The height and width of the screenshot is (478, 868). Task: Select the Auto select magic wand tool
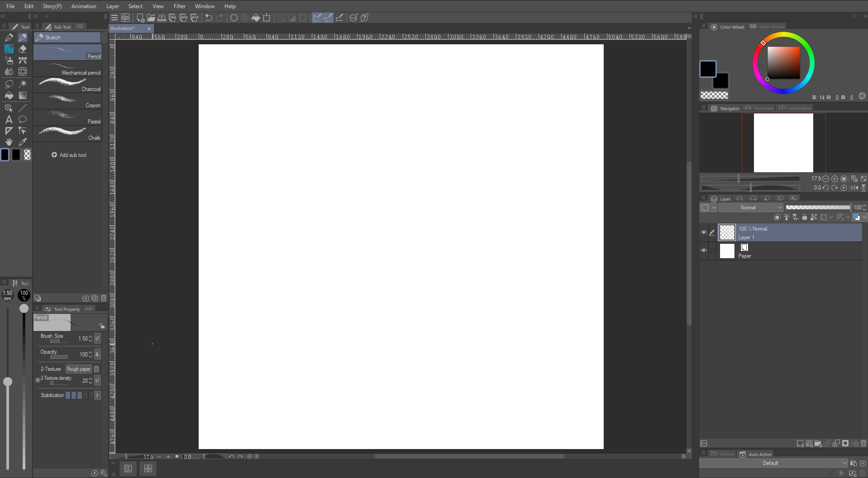(x=23, y=84)
